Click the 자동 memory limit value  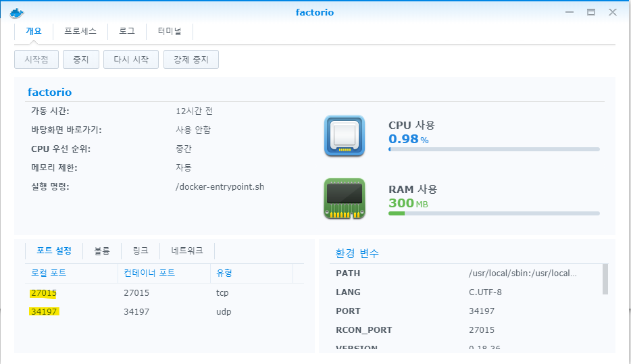[x=184, y=167]
